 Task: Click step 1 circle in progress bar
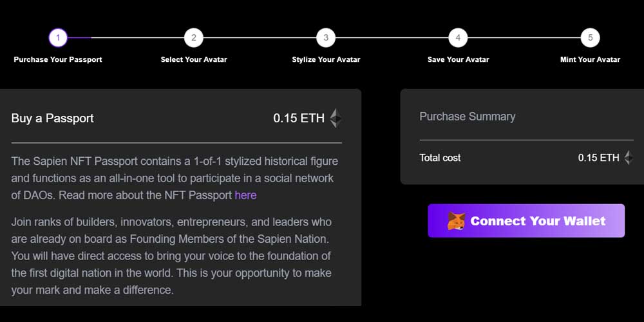[x=58, y=38]
